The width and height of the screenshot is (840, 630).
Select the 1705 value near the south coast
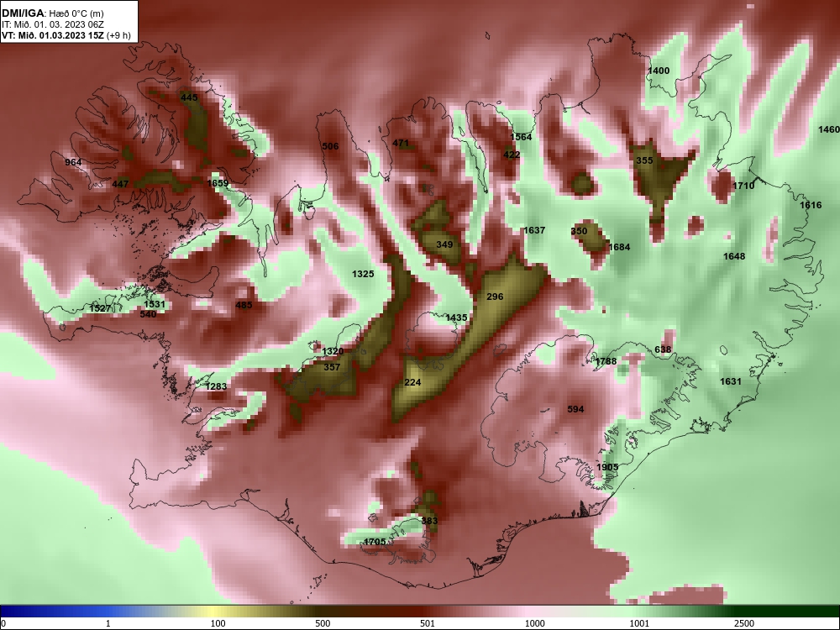[375, 542]
